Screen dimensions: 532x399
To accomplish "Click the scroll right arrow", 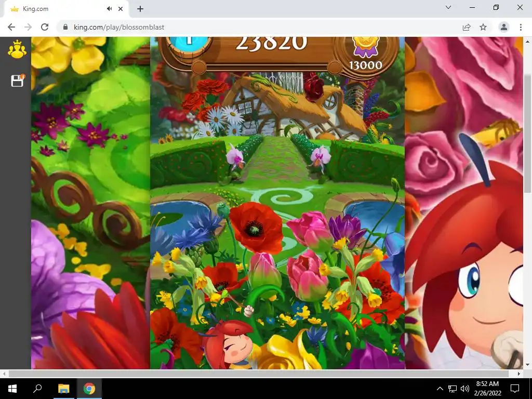I will (519, 374).
